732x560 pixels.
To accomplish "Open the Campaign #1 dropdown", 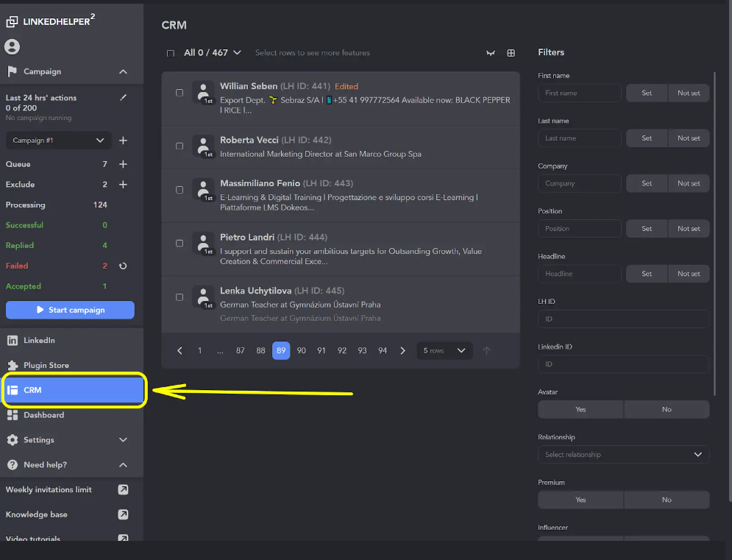I will pyautogui.click(x=58, y=140).
